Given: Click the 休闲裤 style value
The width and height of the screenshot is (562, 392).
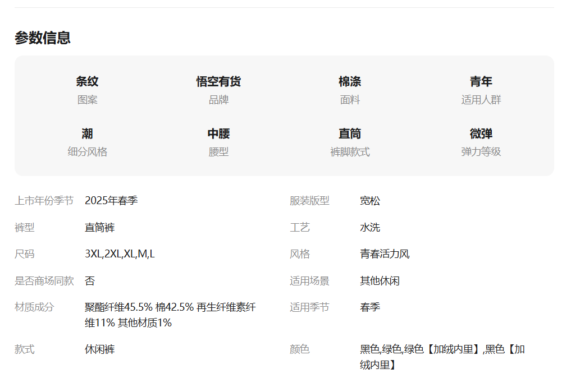Looking at the screenshot, I should tap(100, 349).
